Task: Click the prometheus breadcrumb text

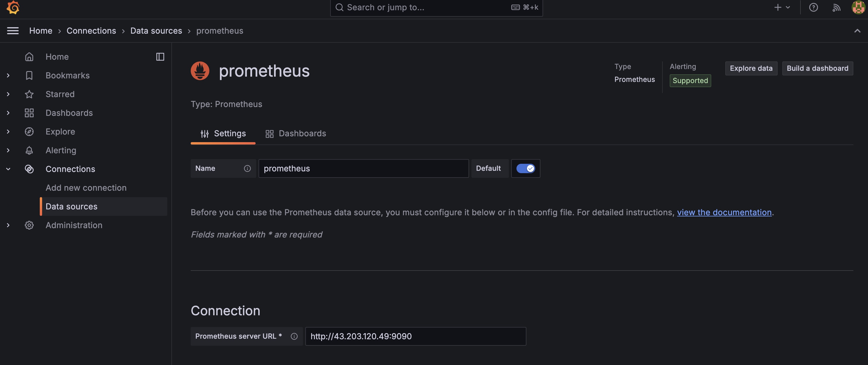Action: tap(220, 31)
